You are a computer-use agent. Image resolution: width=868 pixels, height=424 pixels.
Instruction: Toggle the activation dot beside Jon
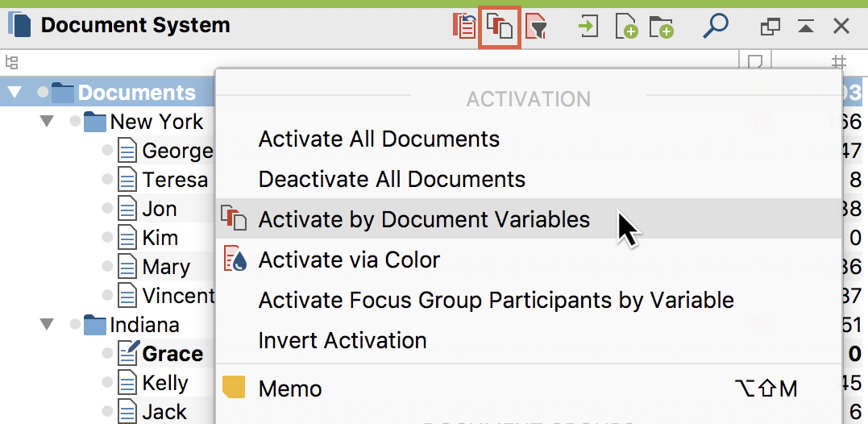pos(107,209)
